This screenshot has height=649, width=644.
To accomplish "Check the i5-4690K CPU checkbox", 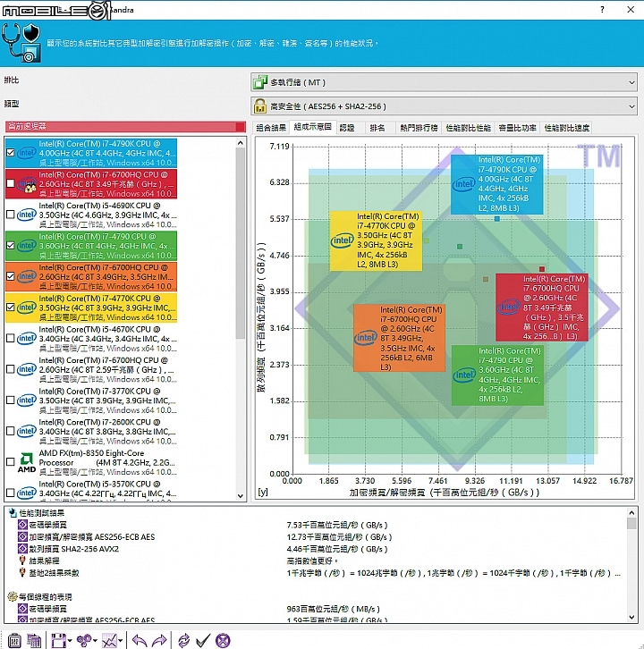I will click(11, 215).
